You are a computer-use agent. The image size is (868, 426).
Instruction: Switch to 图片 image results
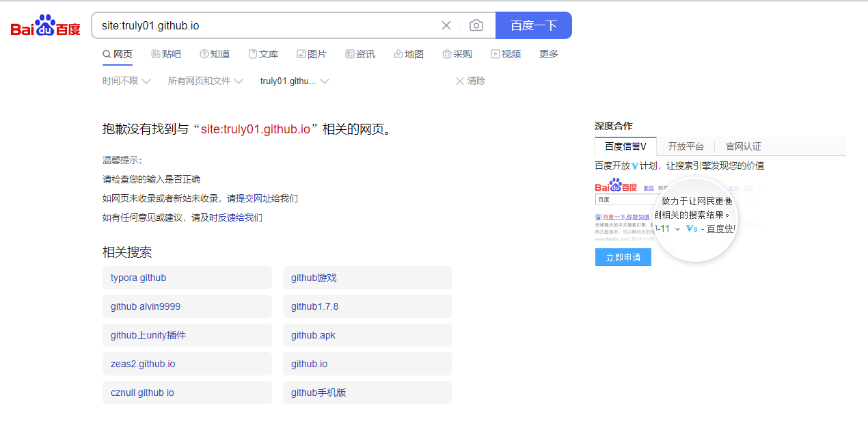click(312, 54)
